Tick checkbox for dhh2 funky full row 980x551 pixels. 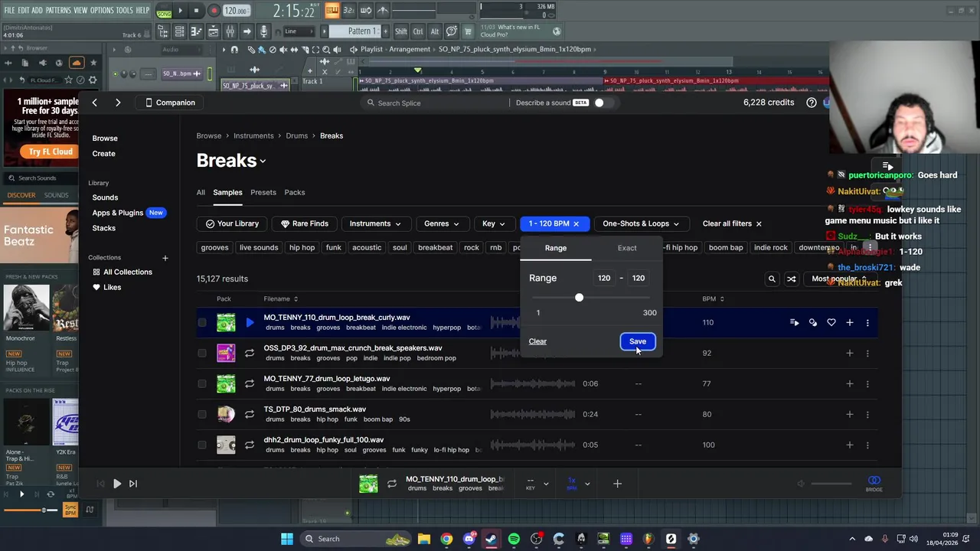[x=202, y=445]
